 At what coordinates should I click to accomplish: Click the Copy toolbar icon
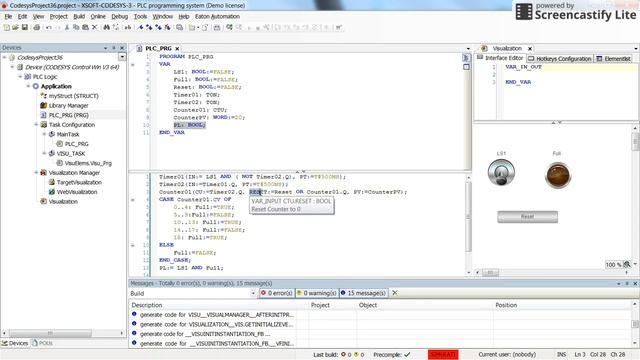(76, 27)
